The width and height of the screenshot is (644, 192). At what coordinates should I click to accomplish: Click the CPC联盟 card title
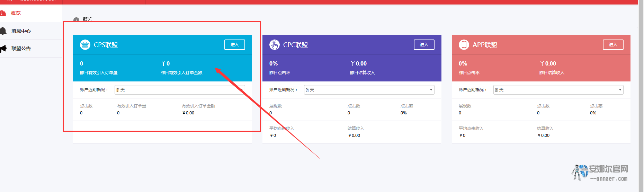pyautogui.click(x=295, y=45)
